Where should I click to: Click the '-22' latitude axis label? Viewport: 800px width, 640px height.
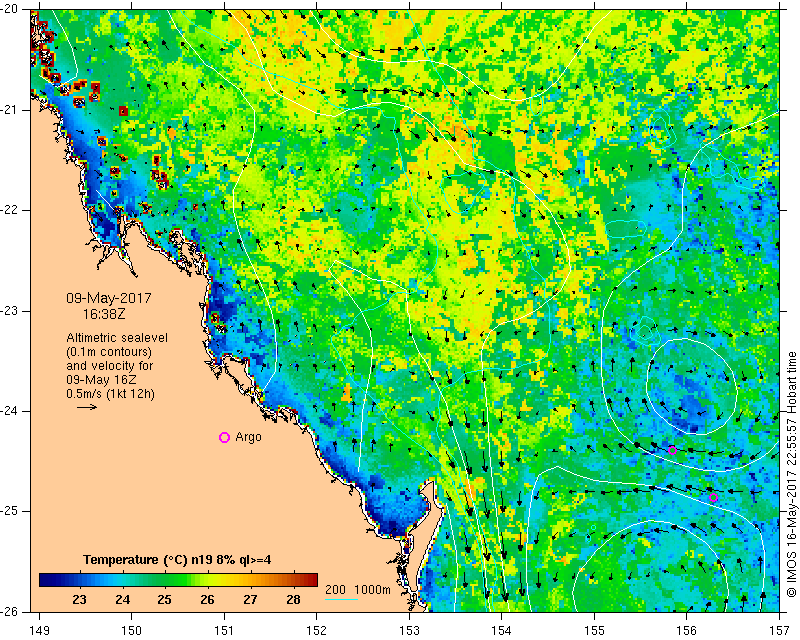[x=10, y=210]
